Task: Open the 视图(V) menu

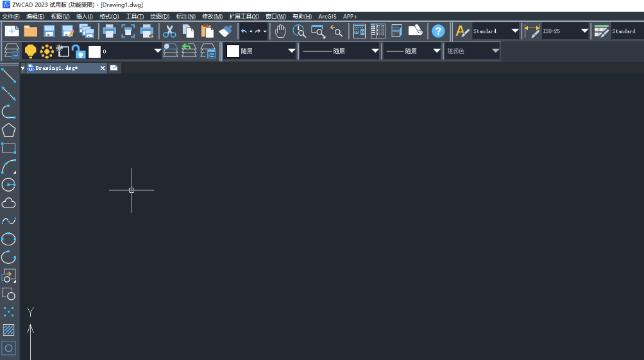Action: tap(60, 17)
